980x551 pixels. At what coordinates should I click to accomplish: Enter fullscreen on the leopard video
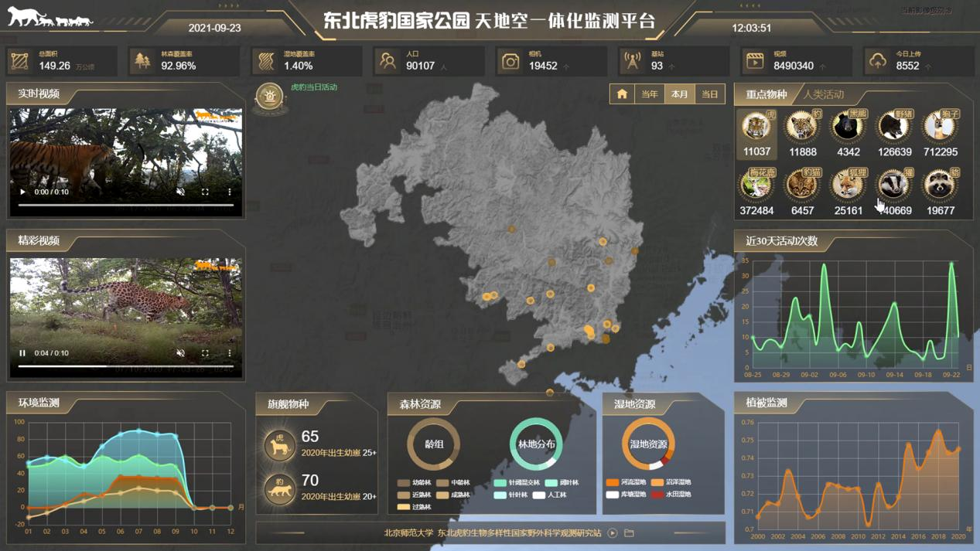tap(205, 353)
